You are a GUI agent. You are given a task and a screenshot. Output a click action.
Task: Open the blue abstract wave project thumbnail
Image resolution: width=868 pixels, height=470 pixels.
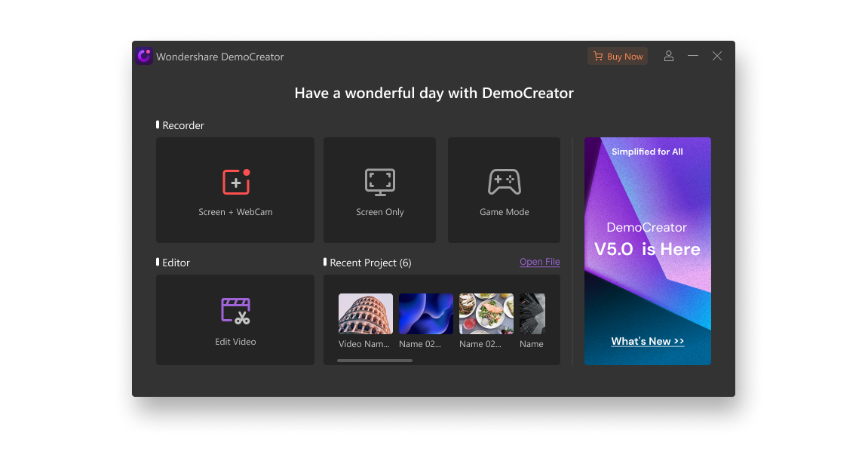pyautogui.click(x=425, y=314)
